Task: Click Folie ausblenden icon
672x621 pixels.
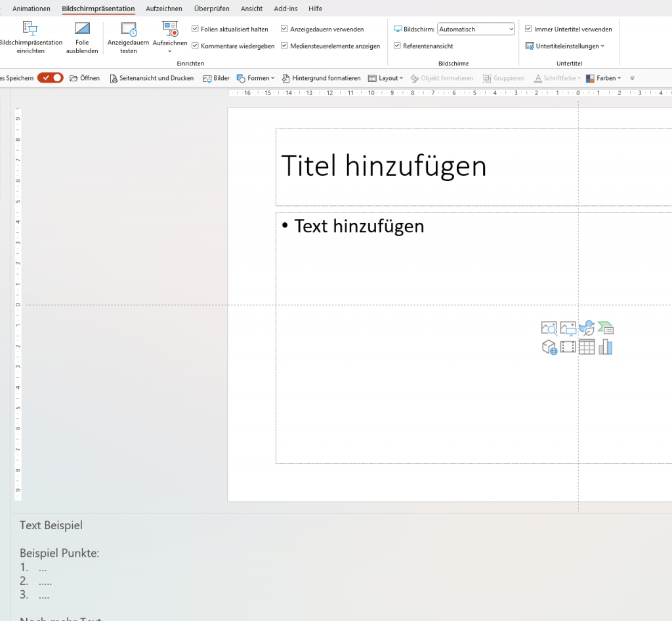Action: 82,28
